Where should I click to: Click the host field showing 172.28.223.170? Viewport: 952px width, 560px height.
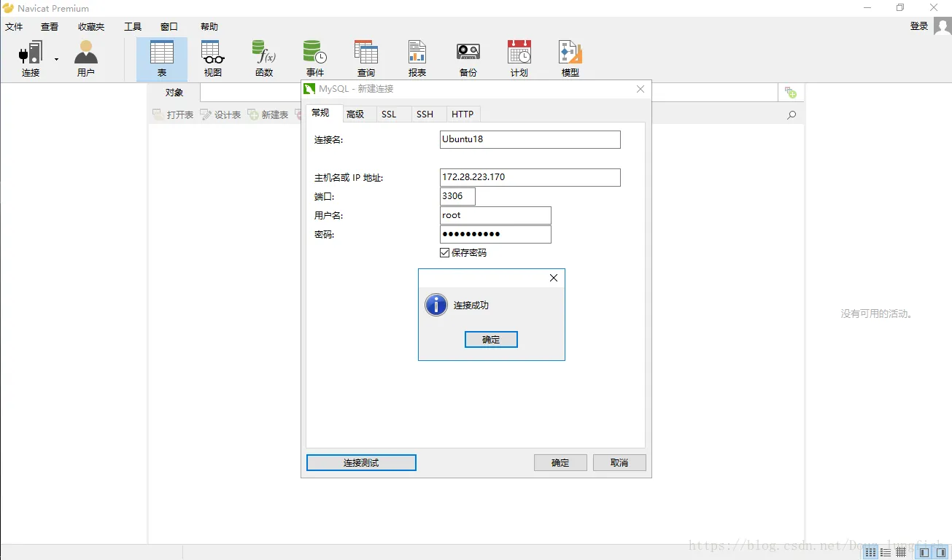coord(530,177)
